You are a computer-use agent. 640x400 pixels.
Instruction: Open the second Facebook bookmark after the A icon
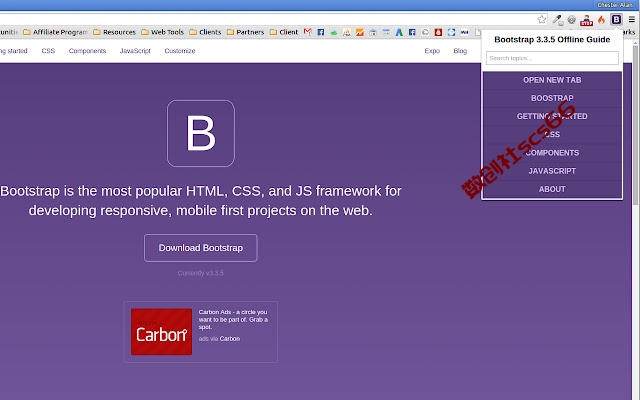click(x=412, y=32)
